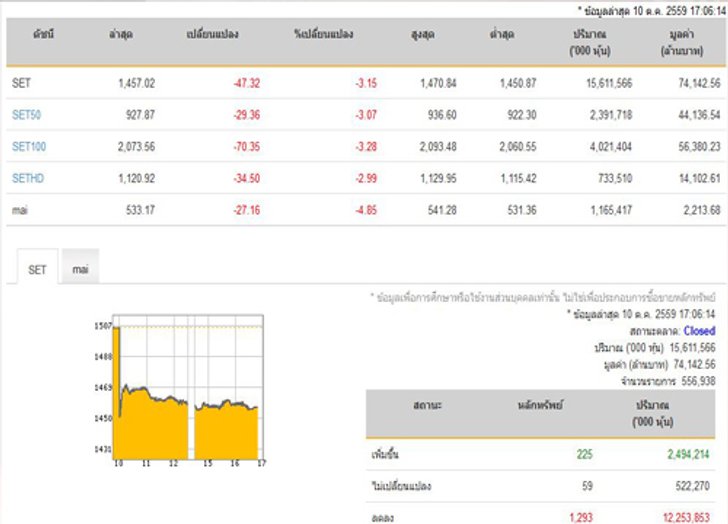Select SETHD percent change -2.99
Viewport: 728px width, 524px height.
coord(366,178)
